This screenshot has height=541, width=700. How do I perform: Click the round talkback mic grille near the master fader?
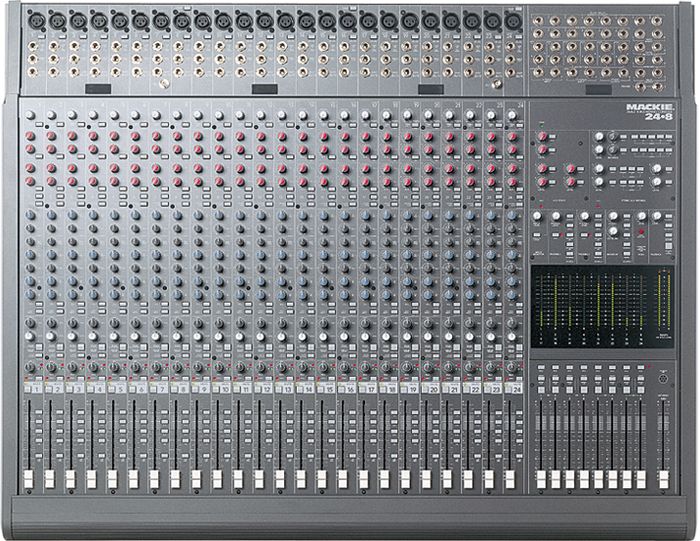pos(663,379)
